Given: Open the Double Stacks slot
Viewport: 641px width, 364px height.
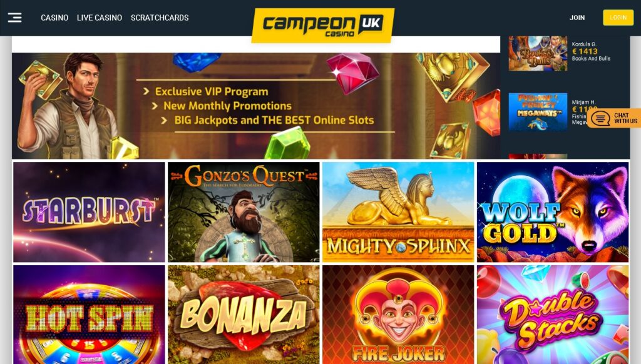Looking at the screenshot, I should [x=553, y=315].
